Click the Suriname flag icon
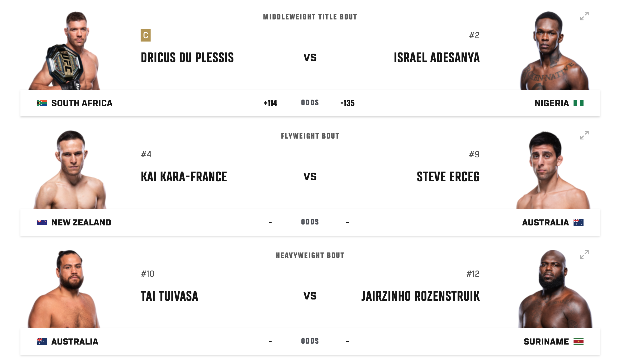This screenshot has height=364, width=617. (578, 341)
